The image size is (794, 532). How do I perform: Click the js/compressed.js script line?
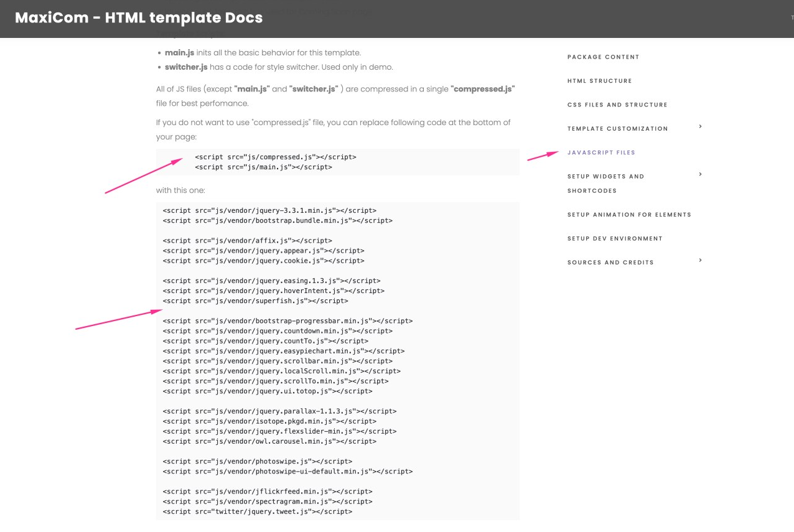[276, 157]
